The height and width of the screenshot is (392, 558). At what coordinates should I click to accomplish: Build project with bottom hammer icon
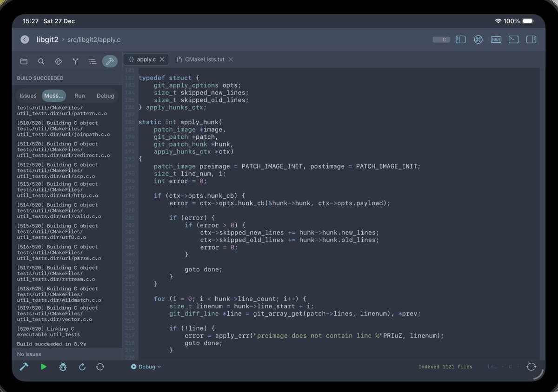pos(24,366)
